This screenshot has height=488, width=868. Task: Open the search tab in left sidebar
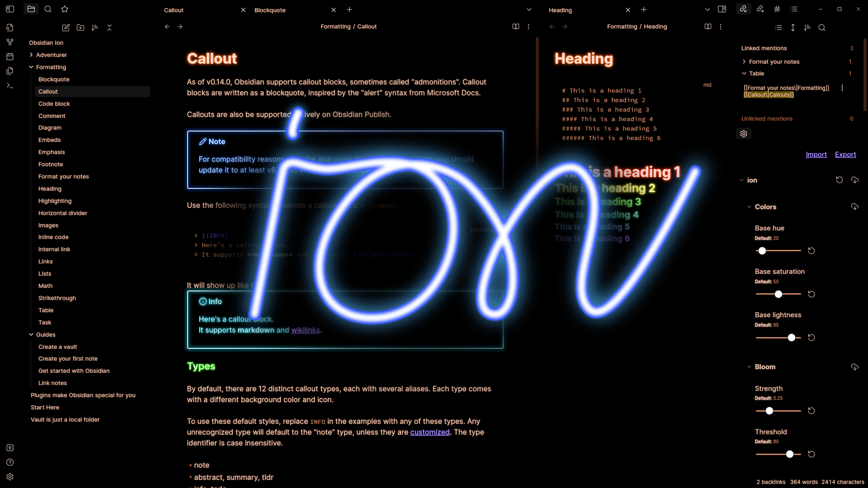pos(48,9)
